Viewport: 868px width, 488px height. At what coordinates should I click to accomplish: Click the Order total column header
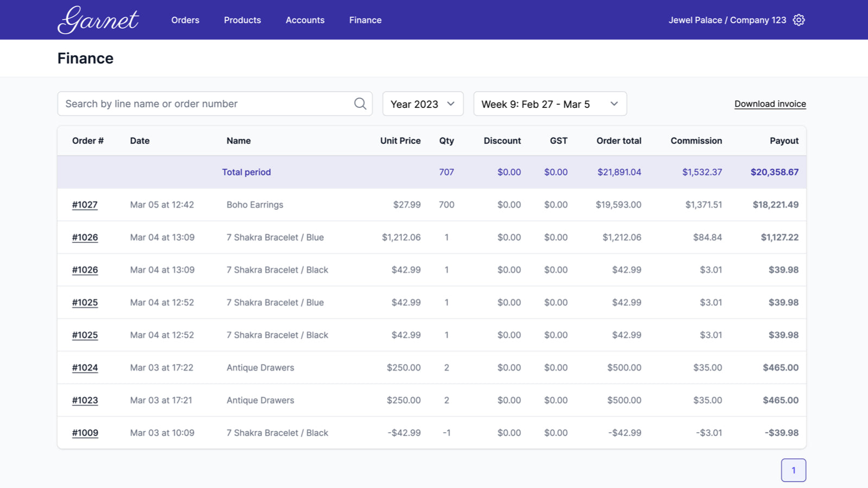[618, 140]
